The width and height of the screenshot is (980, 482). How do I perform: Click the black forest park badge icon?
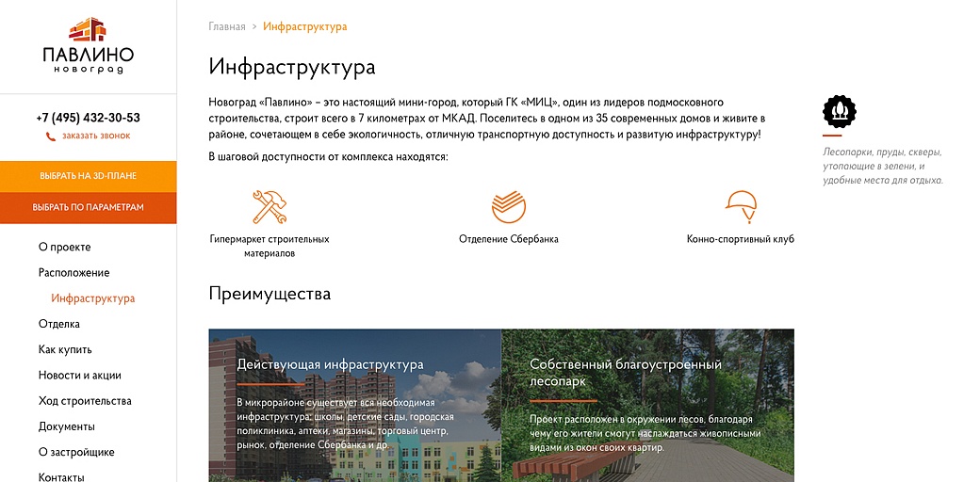tap(839, 112)
